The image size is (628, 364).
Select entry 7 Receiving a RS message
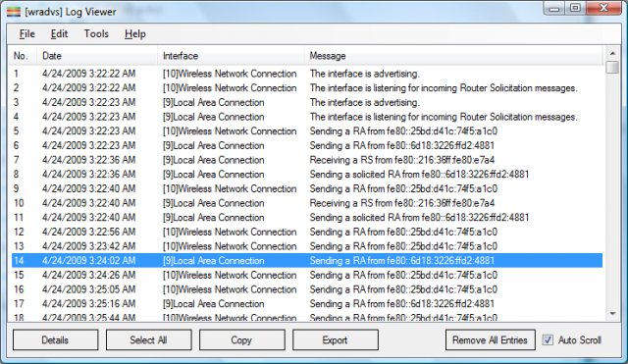click(x=307, y=160)
